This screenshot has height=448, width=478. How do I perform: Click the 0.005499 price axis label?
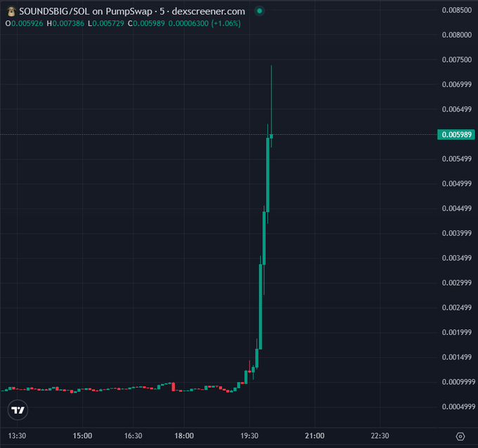(x=457, y=159)
